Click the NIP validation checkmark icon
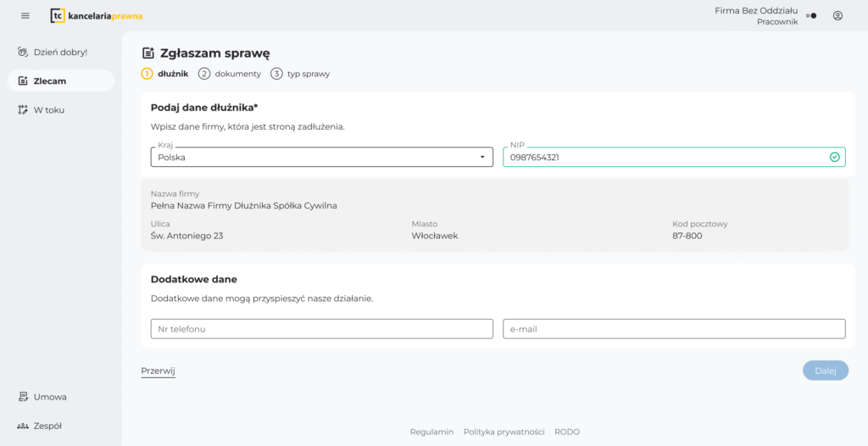 click(834, 157)
